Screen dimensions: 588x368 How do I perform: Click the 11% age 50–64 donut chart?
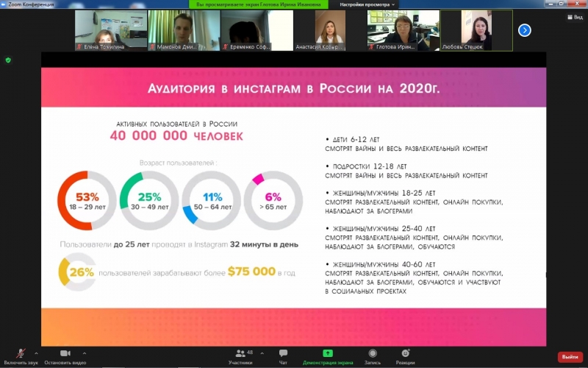[212, 200]
